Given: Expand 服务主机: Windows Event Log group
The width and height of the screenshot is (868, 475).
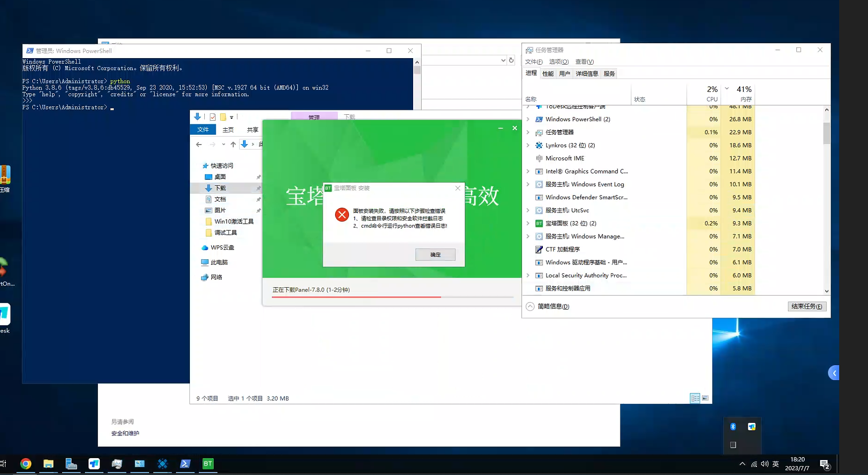Looking at the screenshot, I should pos(528,184).
